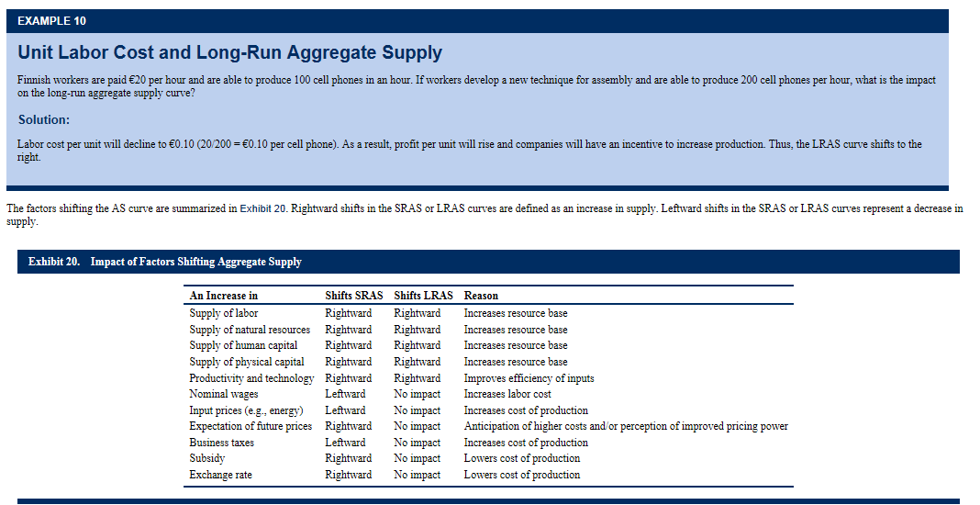Click the 'Improves efficiency of inputs' reason
This screenshot has height=505, width=980.
(529, 378)
